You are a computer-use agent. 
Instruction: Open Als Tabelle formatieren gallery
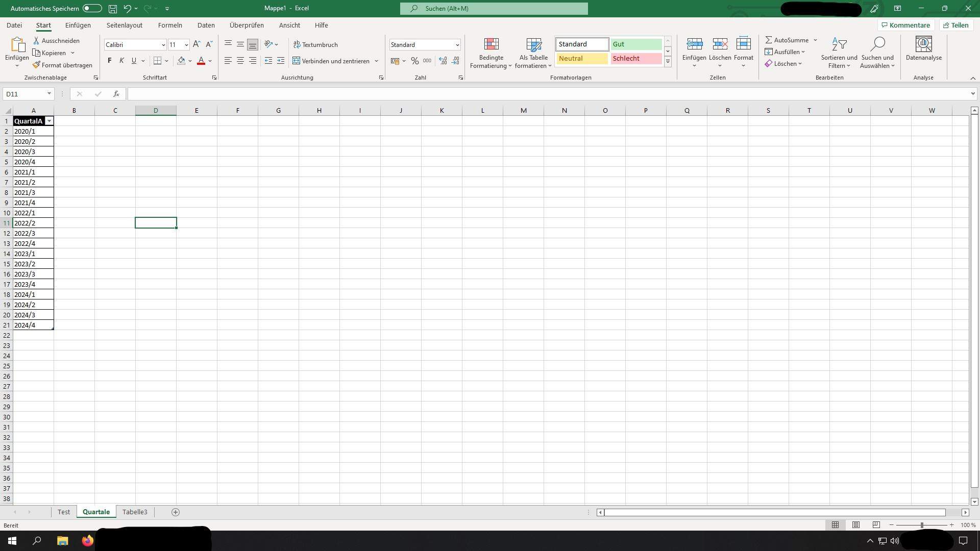coord(533,53)
